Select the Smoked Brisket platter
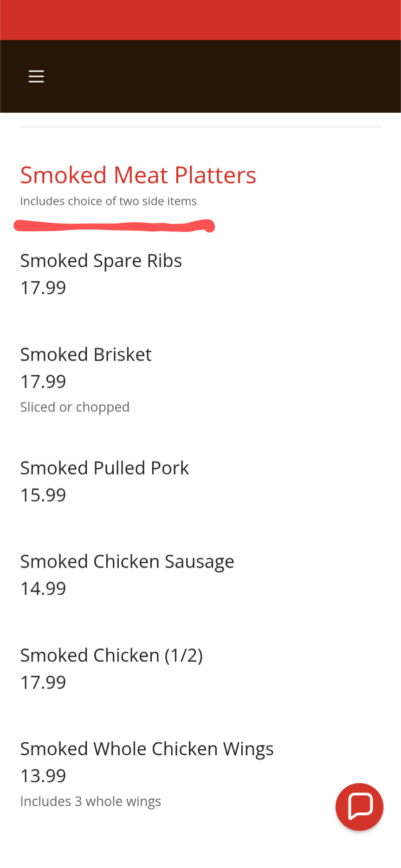Image resolution: width=401 pixels, height=868 pixels. [x=86, y=354]
